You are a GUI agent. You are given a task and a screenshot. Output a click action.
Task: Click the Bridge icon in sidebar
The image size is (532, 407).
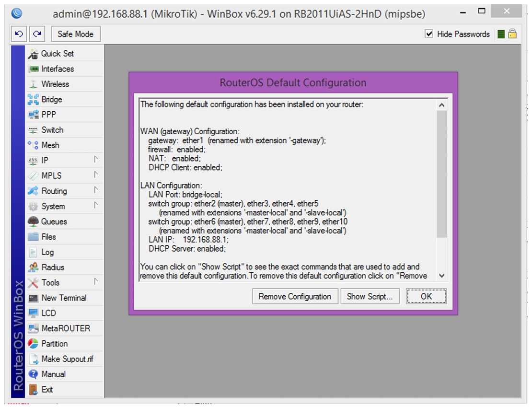coord(33,99)
